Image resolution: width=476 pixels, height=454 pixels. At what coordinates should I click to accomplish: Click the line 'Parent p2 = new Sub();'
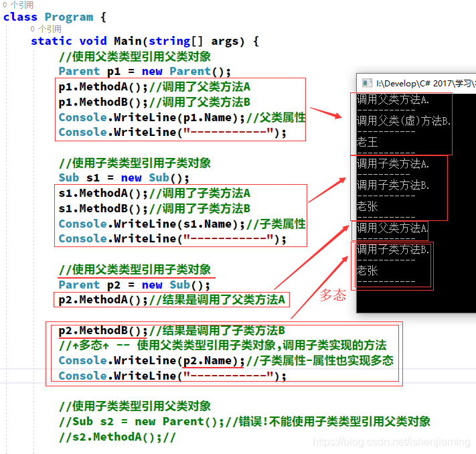(x=134, y=285)
